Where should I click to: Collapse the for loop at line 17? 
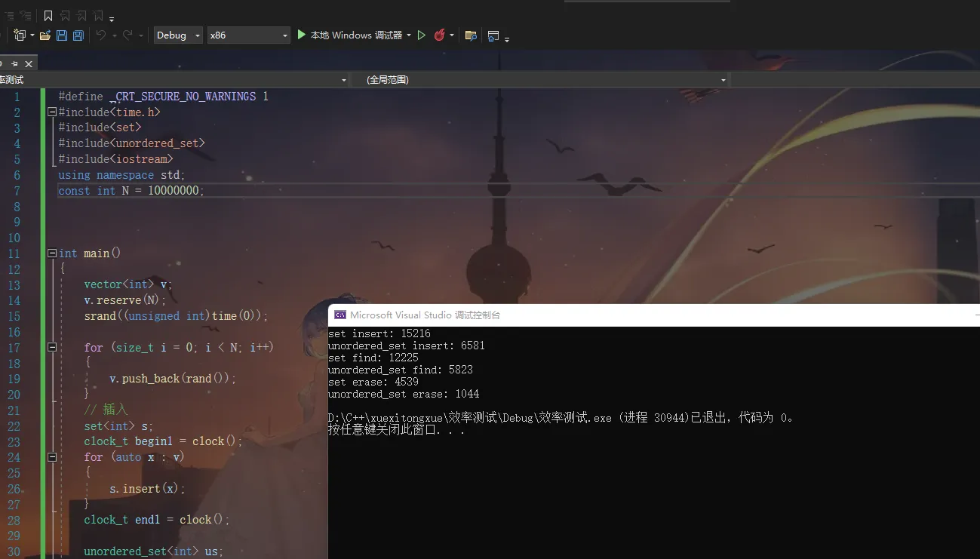coord(51,348)
